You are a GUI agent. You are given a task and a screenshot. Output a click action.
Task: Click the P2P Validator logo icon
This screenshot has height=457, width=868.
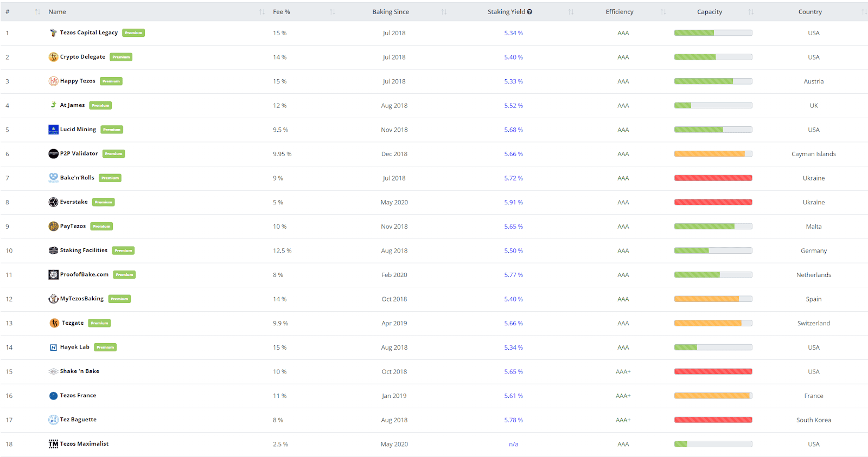click(x=53, y=154)
